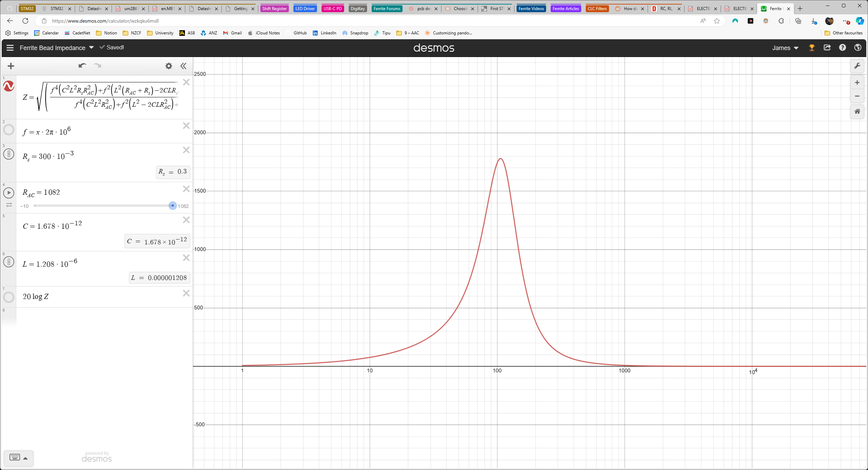Redo the last expression edit
The width and height of the screenshot is (868, 470).
[x=97, y=65]
